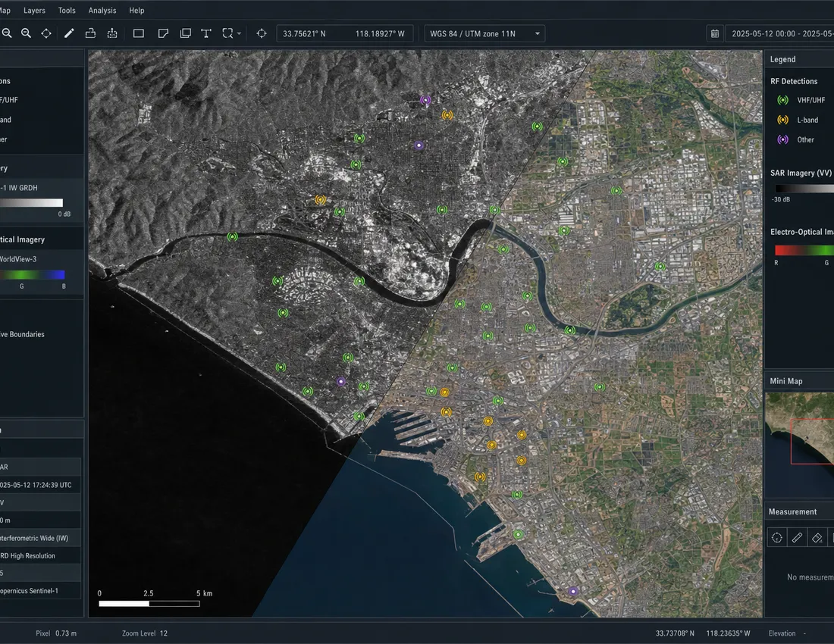
Task: Select the sticky note annotation tool
Action: [x=163, y=33]
